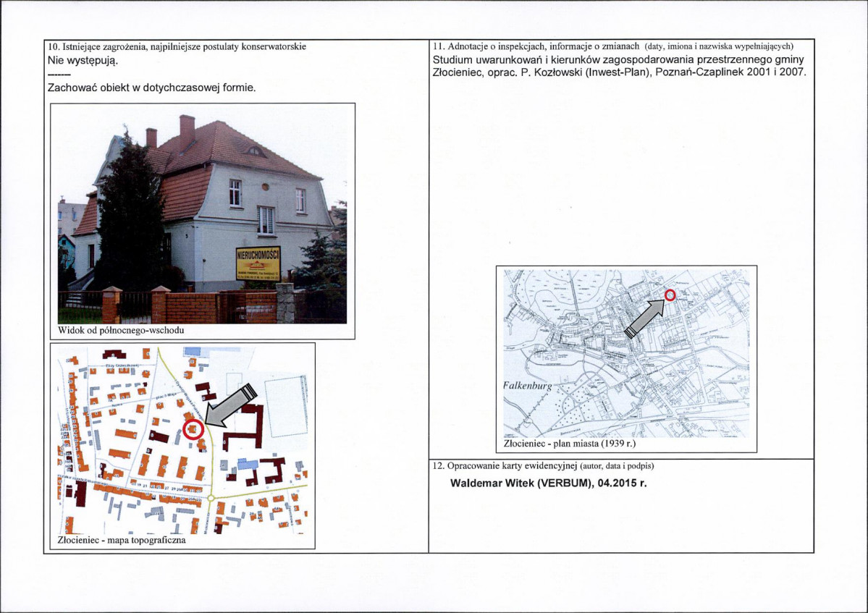Click the heading '12. Opracowanie karty ewidencyjnej'

click(x=543, y=466)
